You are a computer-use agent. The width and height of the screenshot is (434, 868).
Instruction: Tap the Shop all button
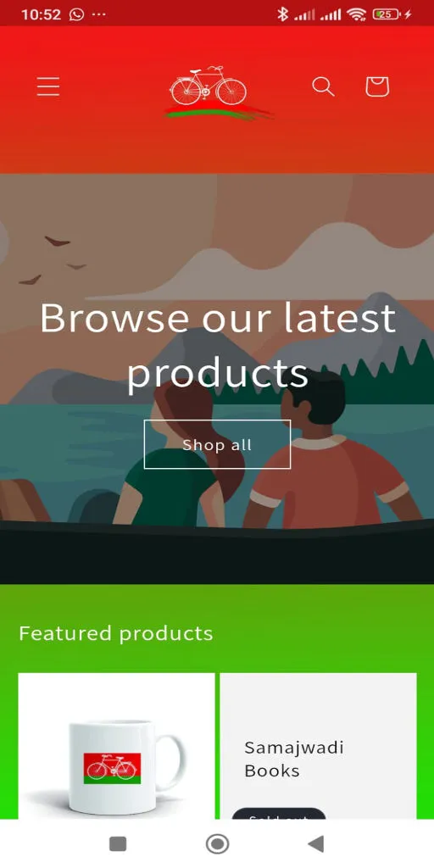click(x=217, y=444)
